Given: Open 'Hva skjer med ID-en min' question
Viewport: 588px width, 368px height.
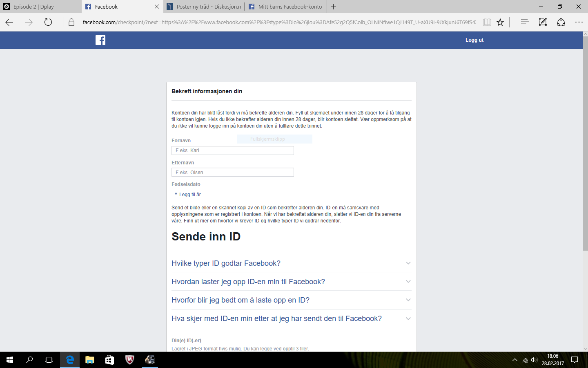Looking at the screenshot, I should [276, 319].
